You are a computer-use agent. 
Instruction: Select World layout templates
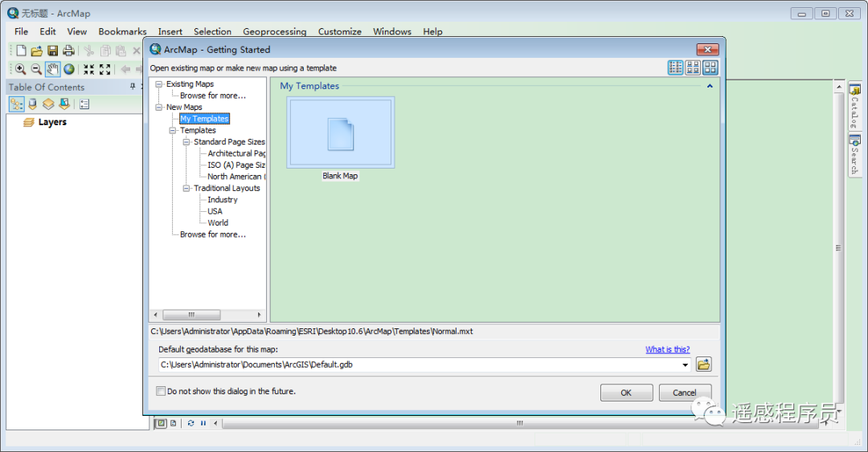(218, 223)
